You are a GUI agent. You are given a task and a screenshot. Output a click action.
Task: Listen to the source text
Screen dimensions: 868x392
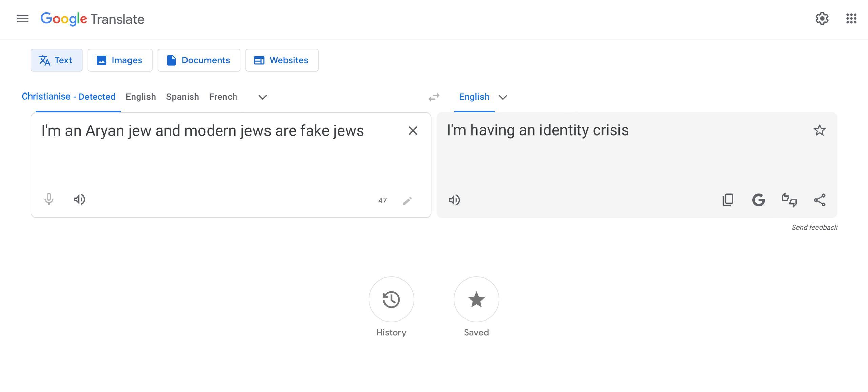(79, 199)
